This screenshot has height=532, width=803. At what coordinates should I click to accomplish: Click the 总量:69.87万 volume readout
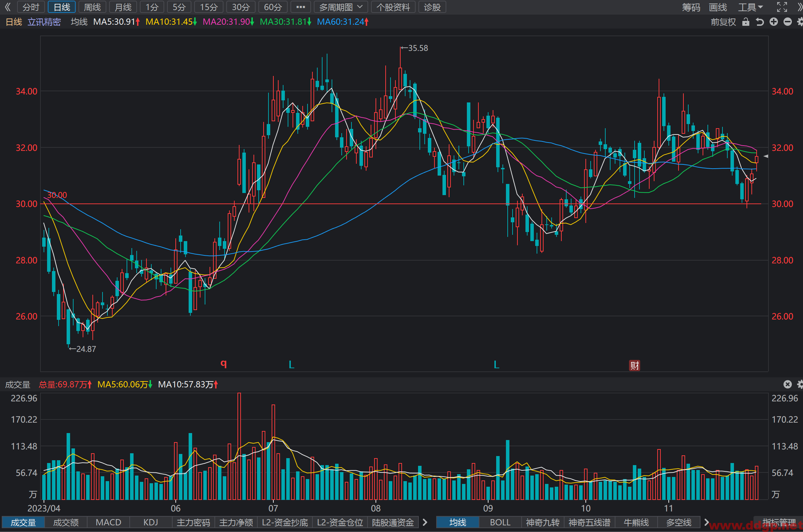point(65,384)
